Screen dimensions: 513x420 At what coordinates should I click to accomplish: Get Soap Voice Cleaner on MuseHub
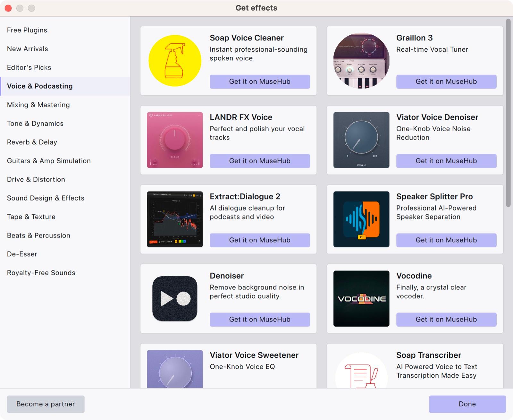click(x=260, y=81)
